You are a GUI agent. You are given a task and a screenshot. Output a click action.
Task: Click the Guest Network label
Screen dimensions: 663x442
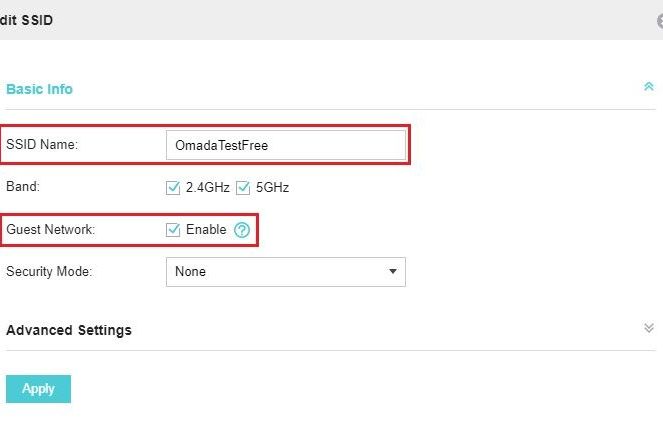50,229
